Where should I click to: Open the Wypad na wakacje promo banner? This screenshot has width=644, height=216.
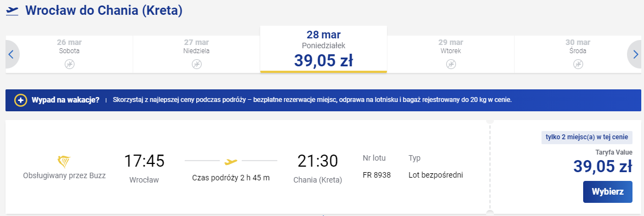323,100
